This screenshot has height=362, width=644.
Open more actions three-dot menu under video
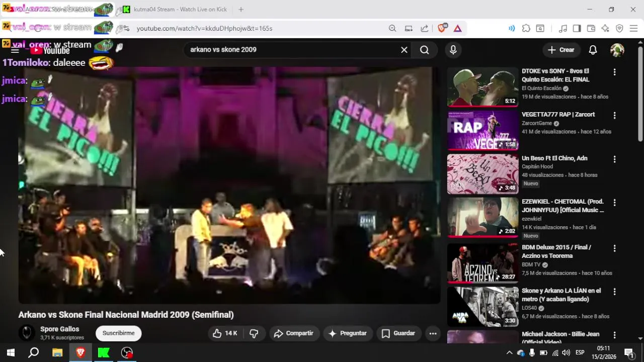(x=433, y=333)
